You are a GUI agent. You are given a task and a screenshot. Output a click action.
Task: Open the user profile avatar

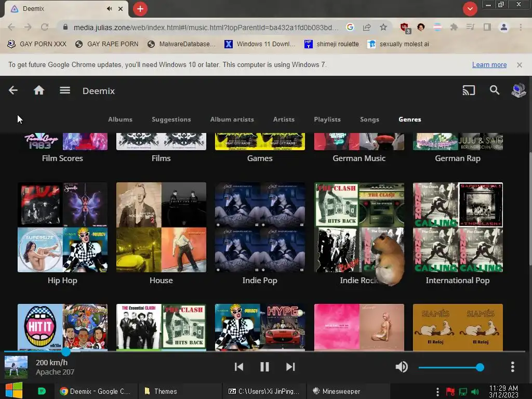[518, 90]
